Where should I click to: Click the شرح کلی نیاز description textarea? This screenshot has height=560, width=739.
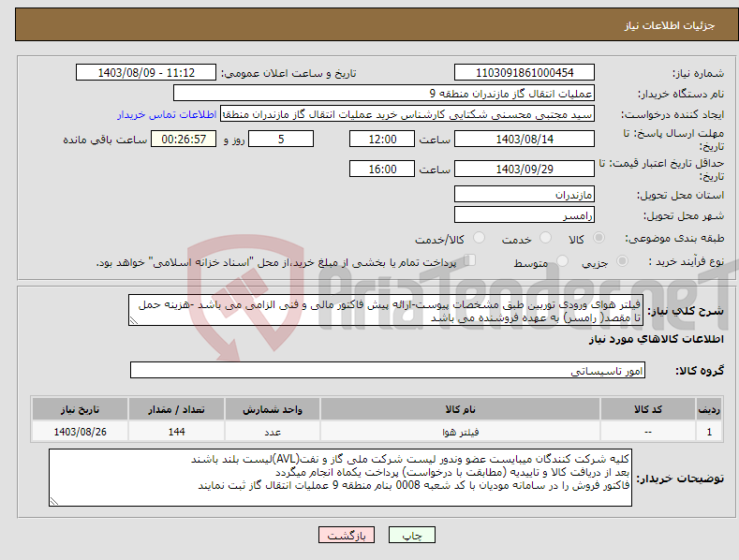coord(386,310)
